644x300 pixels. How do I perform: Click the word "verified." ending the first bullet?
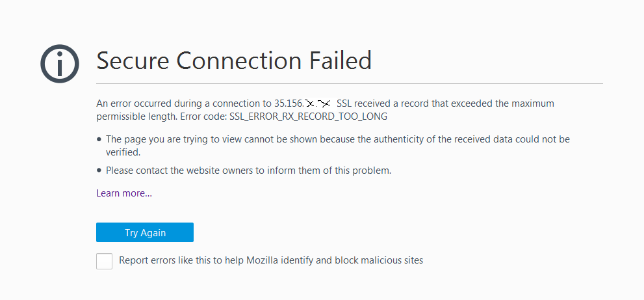[123, 152]
